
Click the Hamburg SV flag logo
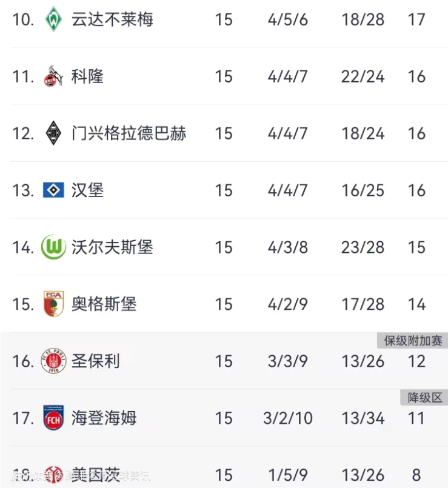coord(53,190)
